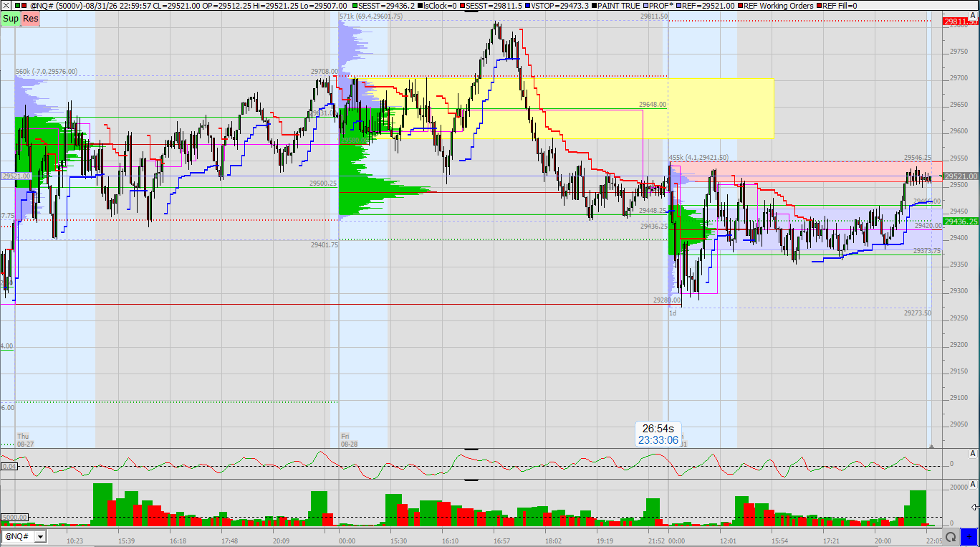
Task: Click the 29521.00 label on left edge
Action: (16, 176)
